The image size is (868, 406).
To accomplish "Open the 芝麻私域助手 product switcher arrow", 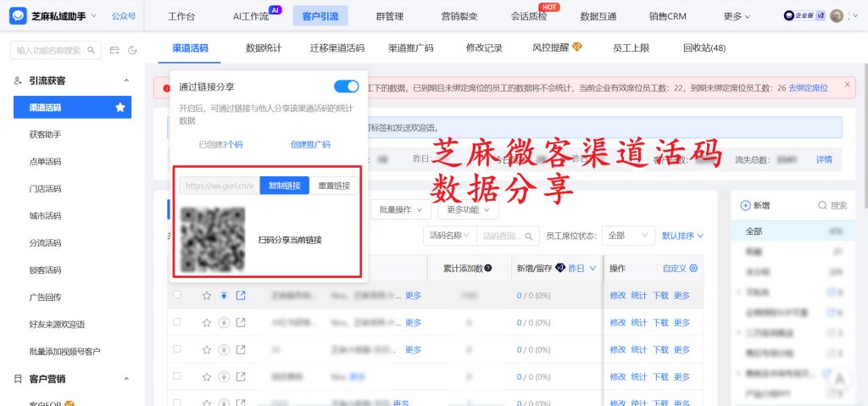I will (93, 15).
